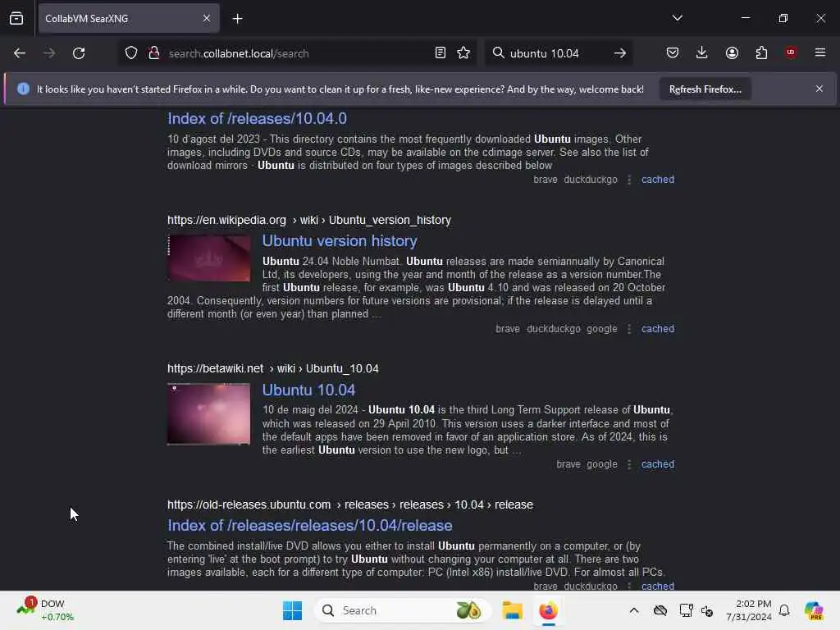Open the Ubuntu 10.04 betawiki result
This screenshot has height=630, width=840.
click(308, 390)
